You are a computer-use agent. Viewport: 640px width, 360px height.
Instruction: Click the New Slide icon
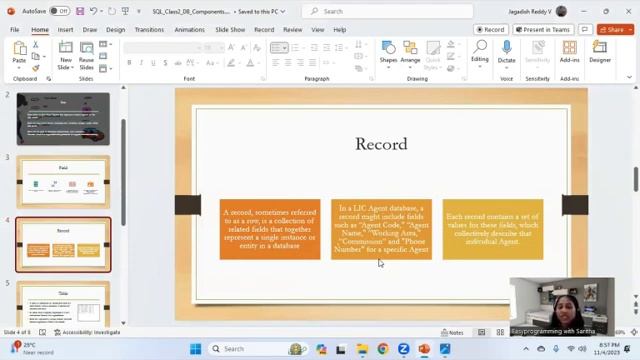[66, 47]
